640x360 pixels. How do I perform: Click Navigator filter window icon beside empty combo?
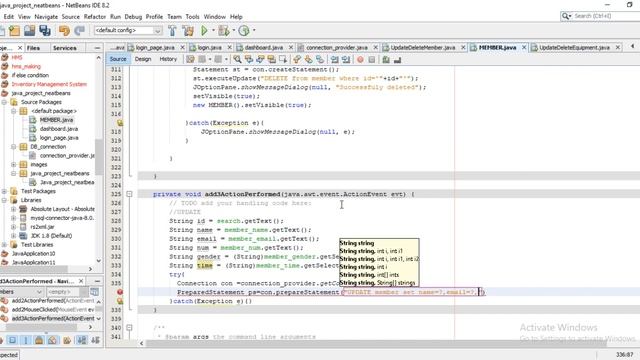95,292
